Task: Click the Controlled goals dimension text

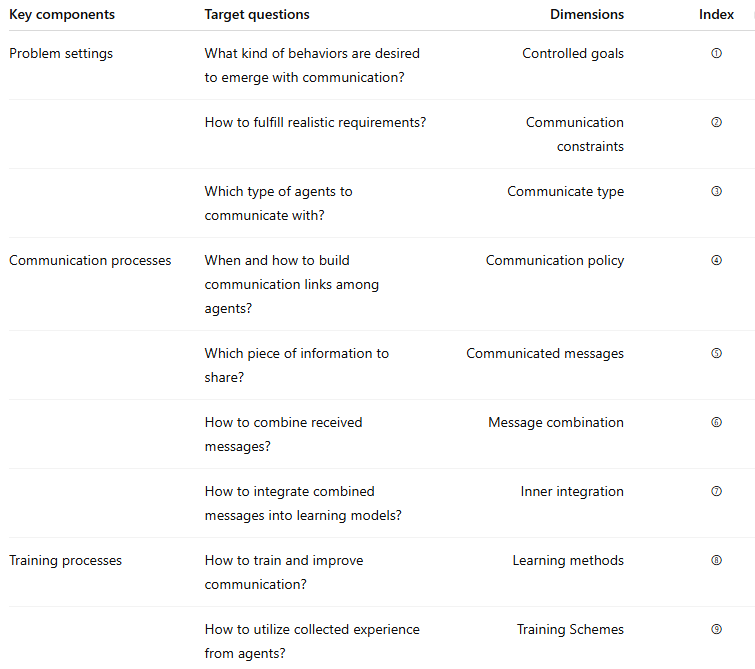Action: pyautogui.click(x=572, y=54)
